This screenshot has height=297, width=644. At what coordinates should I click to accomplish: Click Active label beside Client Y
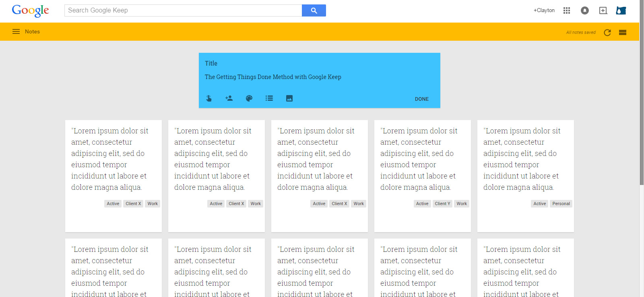coord(422,204)
